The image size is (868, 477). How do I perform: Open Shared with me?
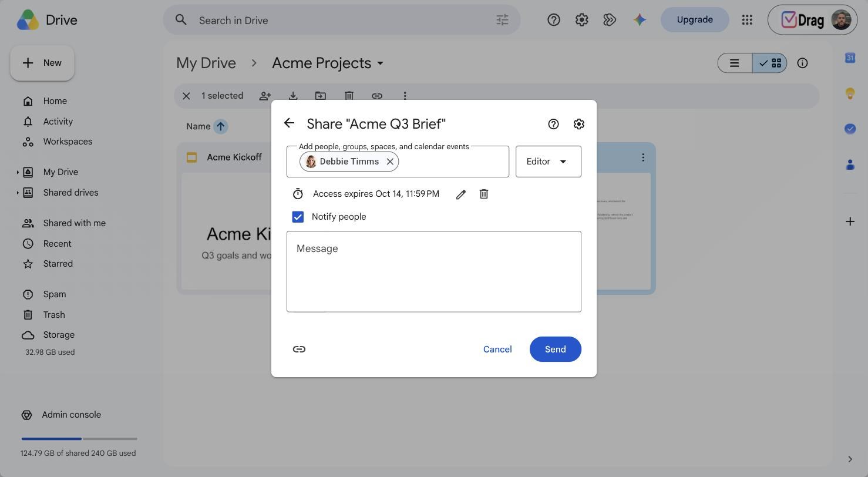click(74, 223)
